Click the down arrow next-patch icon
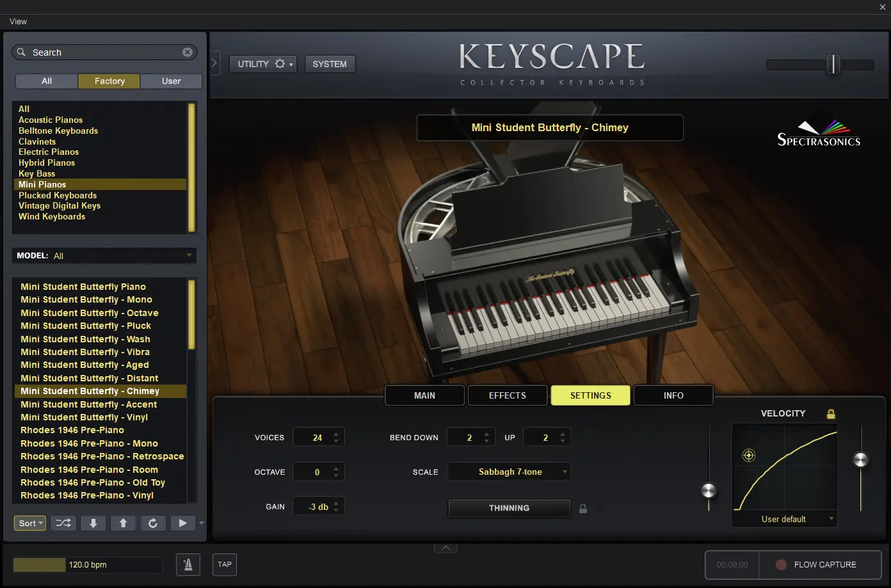 (93, 523)
